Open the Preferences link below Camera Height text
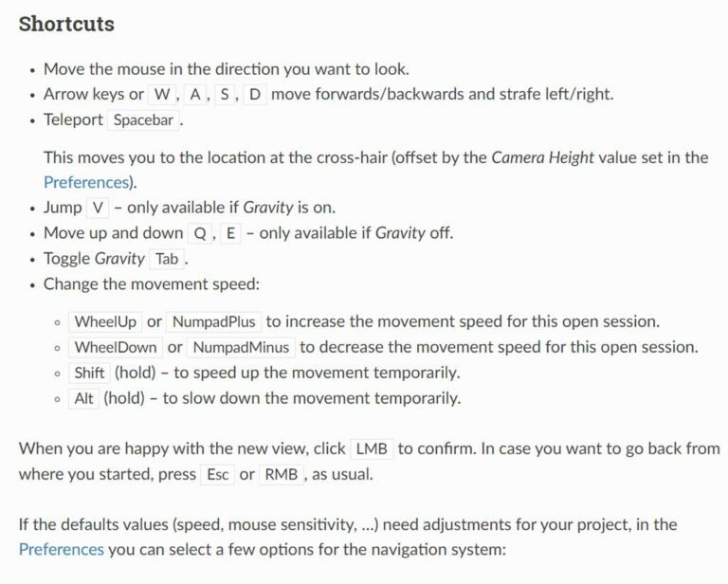Image resolution: width=728 pixels, height=584 pixels. (x=85, y=182)
